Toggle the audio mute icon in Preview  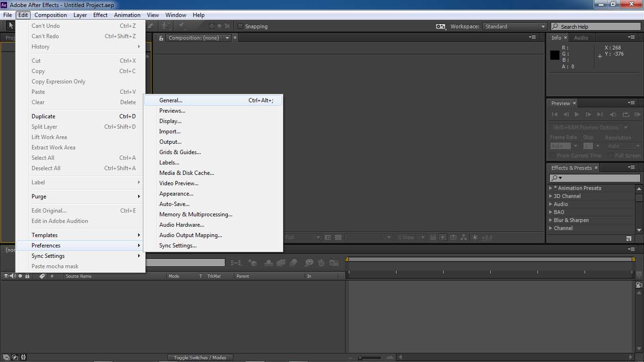pos(613,115)
